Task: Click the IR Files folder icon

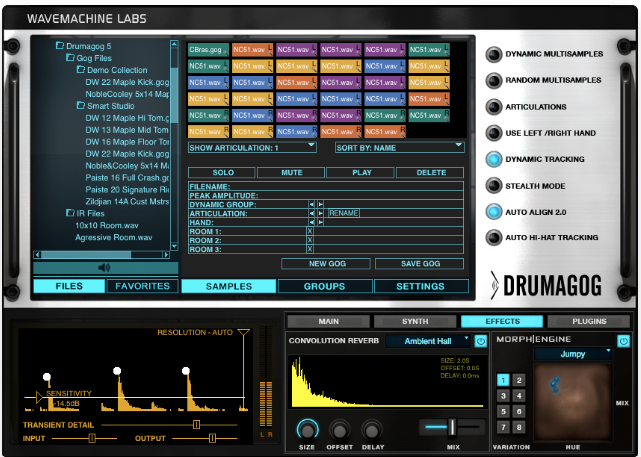Action: [x=70, y=213]
